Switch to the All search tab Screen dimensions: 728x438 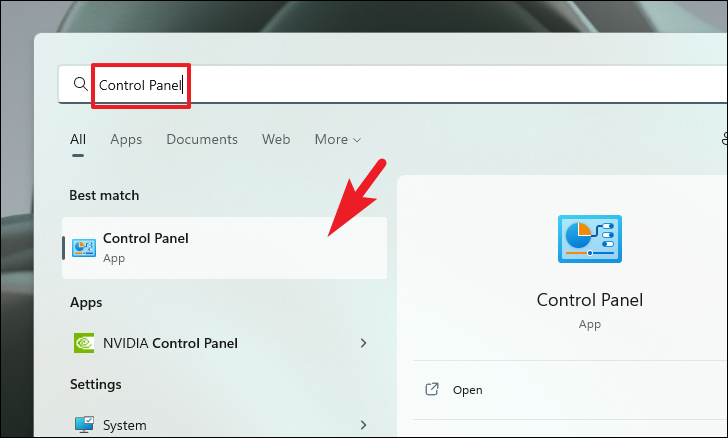78,139
